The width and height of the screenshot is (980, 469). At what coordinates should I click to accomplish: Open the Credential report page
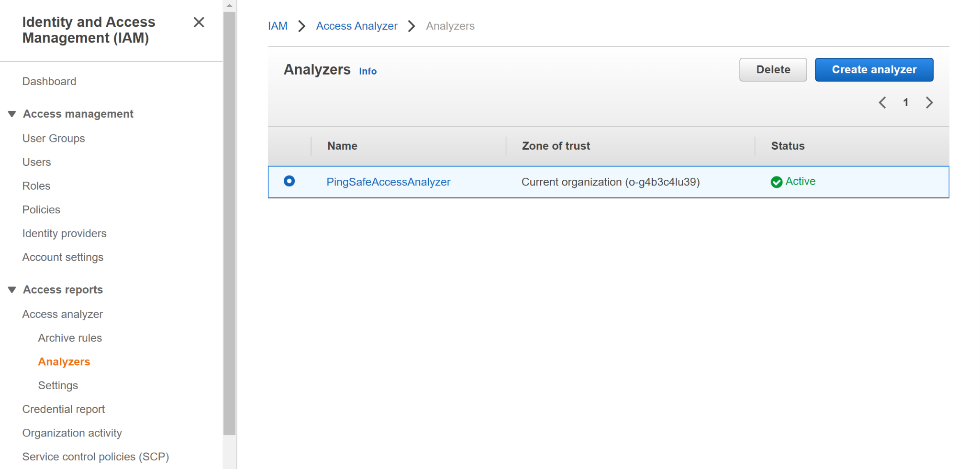(x=63, y=409)
